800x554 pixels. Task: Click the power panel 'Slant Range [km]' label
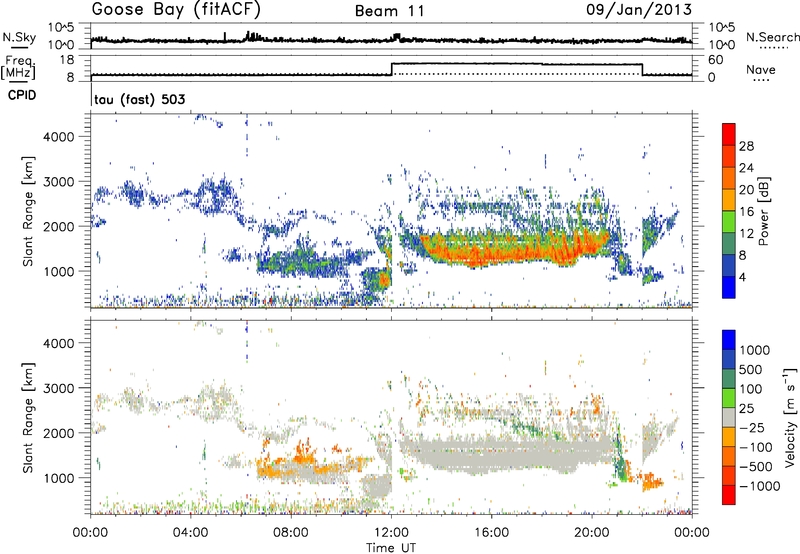(28, 211)
